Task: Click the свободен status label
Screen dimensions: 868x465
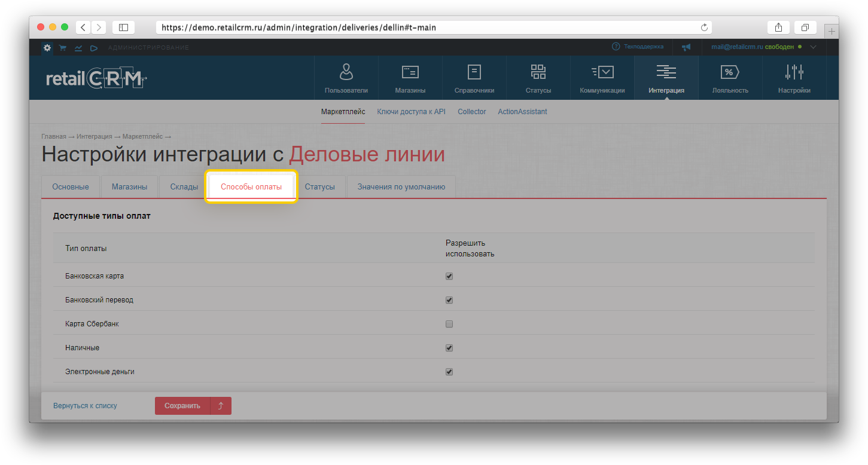Action: (x=779, y=47)
